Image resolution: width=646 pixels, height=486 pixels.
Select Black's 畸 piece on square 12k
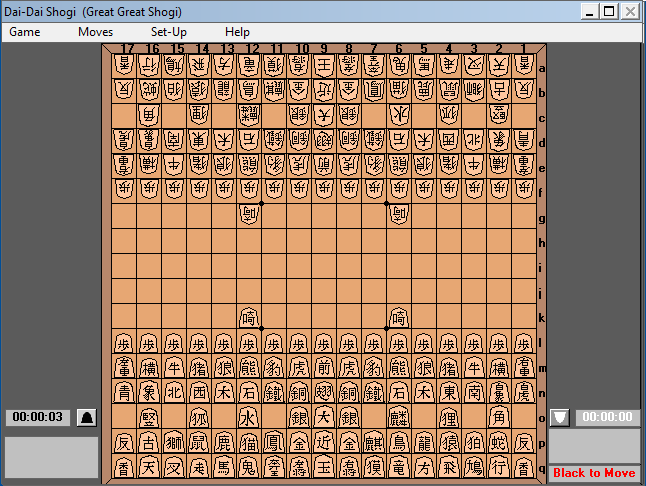pos(249,317)
